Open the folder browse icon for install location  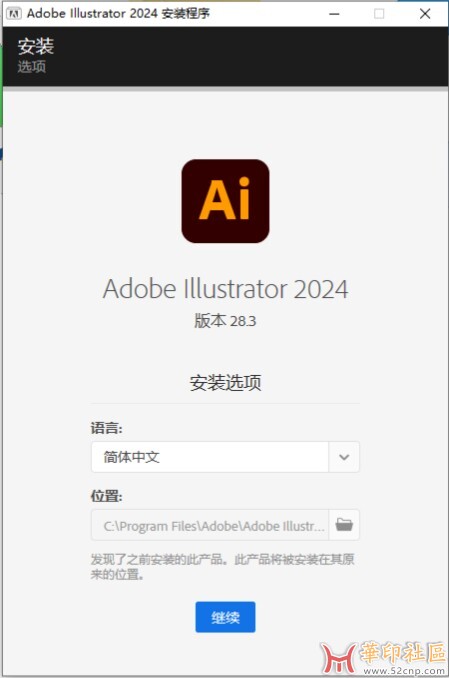point(344,525)
